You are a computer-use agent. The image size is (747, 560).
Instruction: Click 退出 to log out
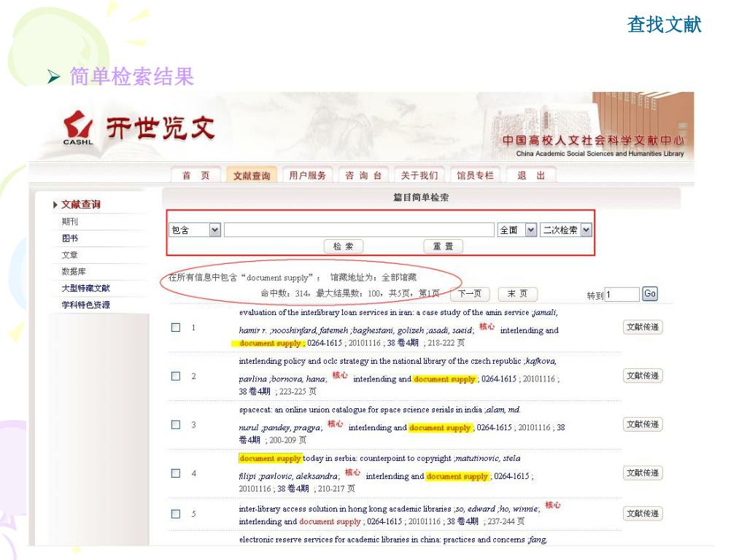[x=531, y=175]
